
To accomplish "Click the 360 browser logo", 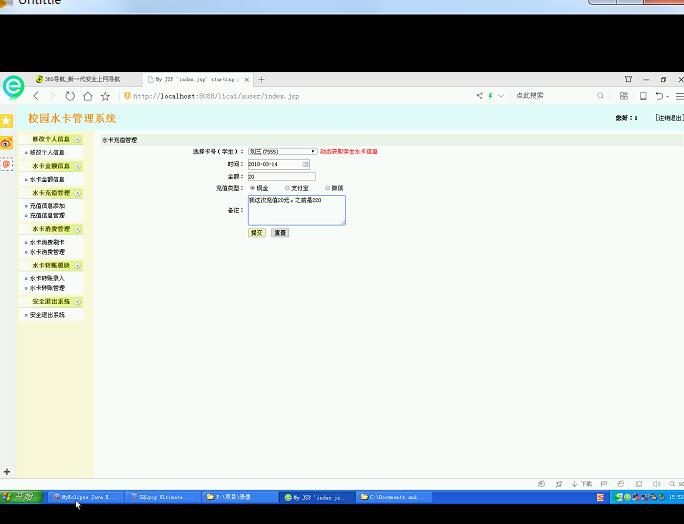I will tap(13, 86).
